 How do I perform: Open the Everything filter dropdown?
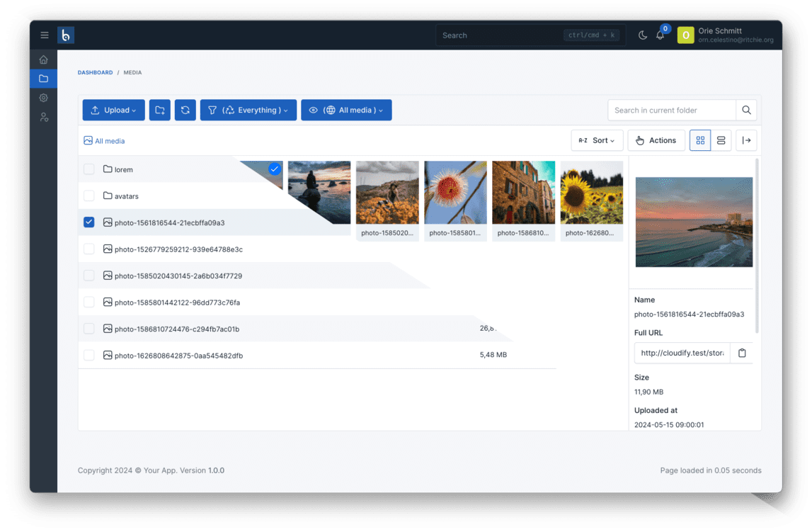click(248, 111)
